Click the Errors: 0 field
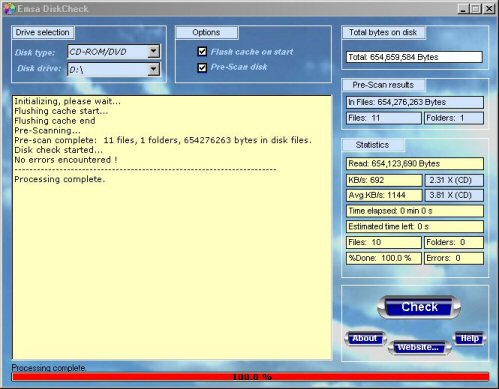This screenshot has width=499, height=389. pos(454,258)
